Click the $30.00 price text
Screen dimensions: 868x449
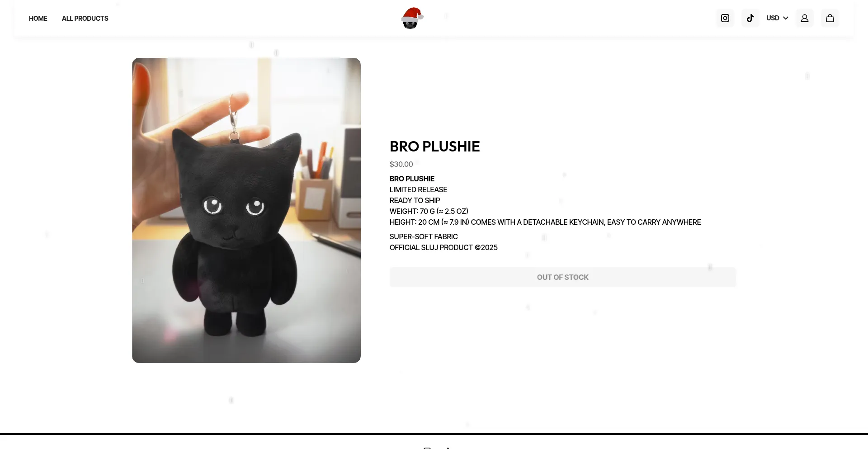click(401, 164)
